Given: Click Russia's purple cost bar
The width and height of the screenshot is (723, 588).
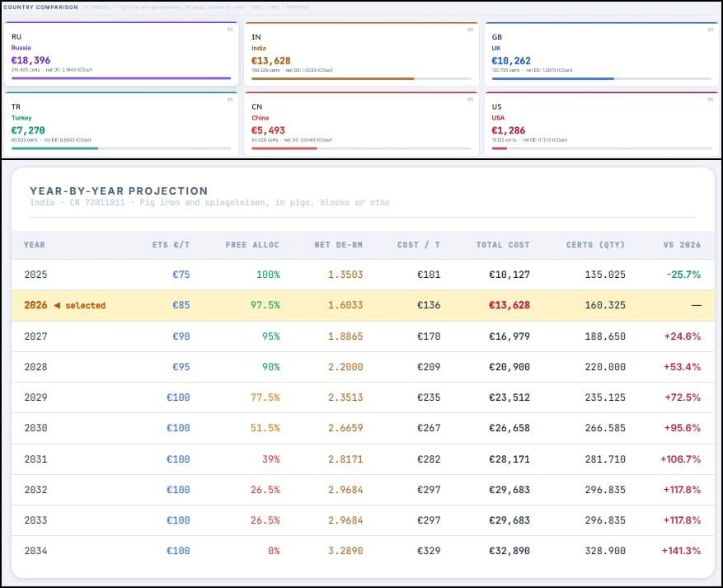Looking at the screenshot, I should 121,78.
